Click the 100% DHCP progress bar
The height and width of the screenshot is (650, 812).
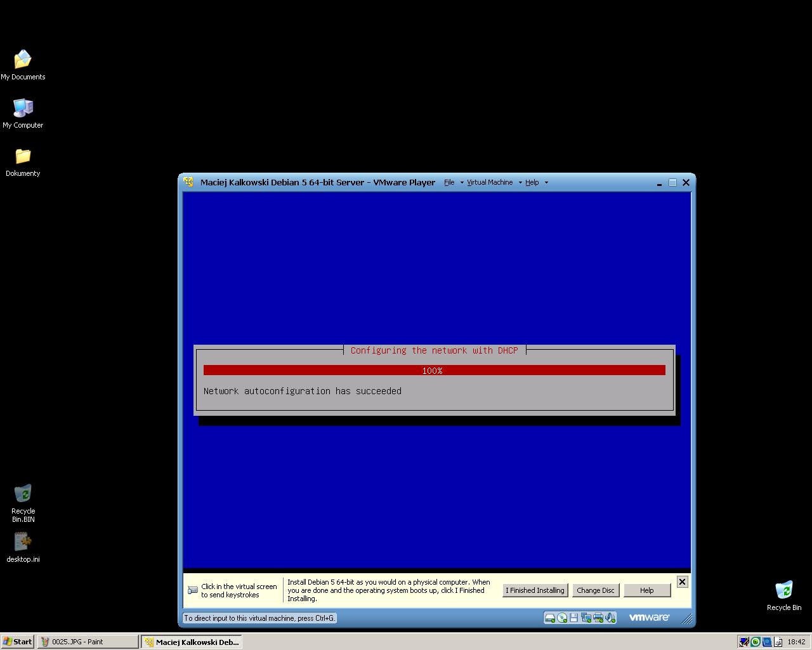(435, 370)
